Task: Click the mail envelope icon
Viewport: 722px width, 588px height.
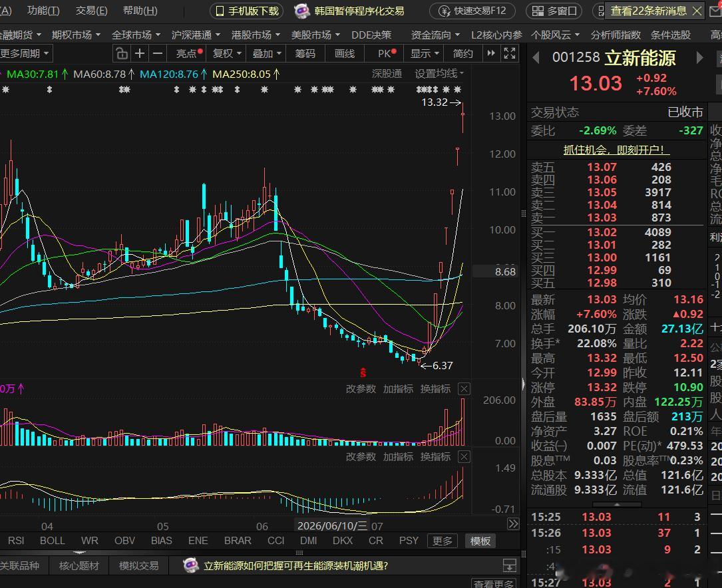Action: (715, 11)
